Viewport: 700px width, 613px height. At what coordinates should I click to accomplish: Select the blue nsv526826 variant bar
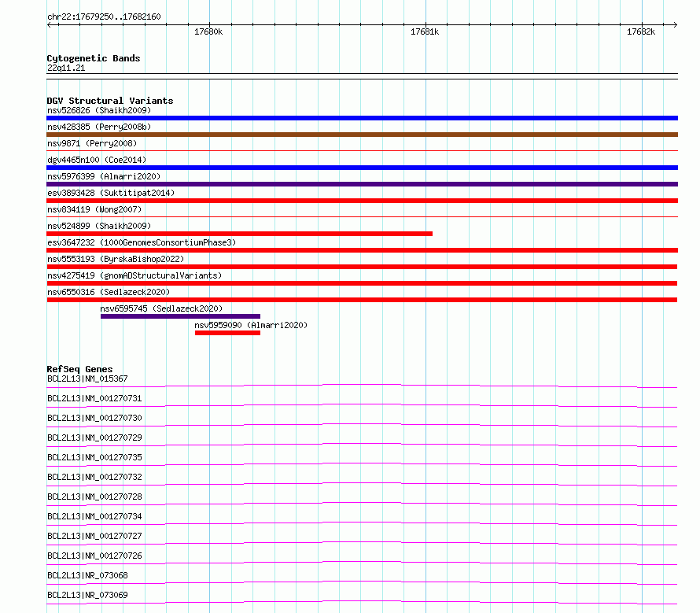[x=362, y=118]
